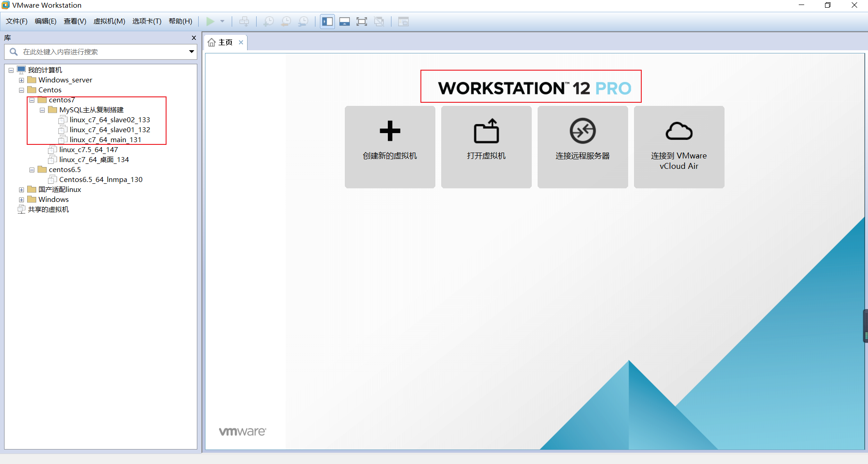Select the 国产适配linux folder
Viewport: 868px width, 464px height.
pyautogui.click(x=60, y=190)
